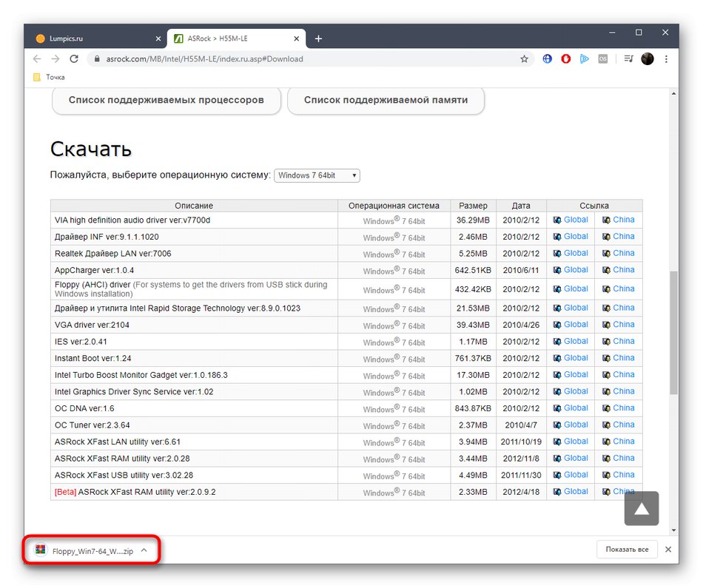703x588 pixels.
Task: Click Global link for Драйвер INF
Action: [576, 236]
